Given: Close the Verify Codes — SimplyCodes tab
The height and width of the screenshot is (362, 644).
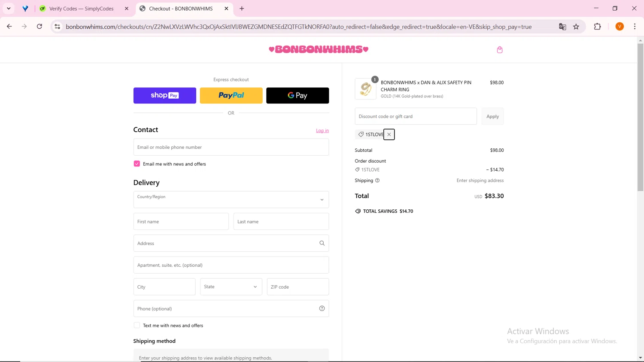Looking at the screenshot, I should [127, 9].
